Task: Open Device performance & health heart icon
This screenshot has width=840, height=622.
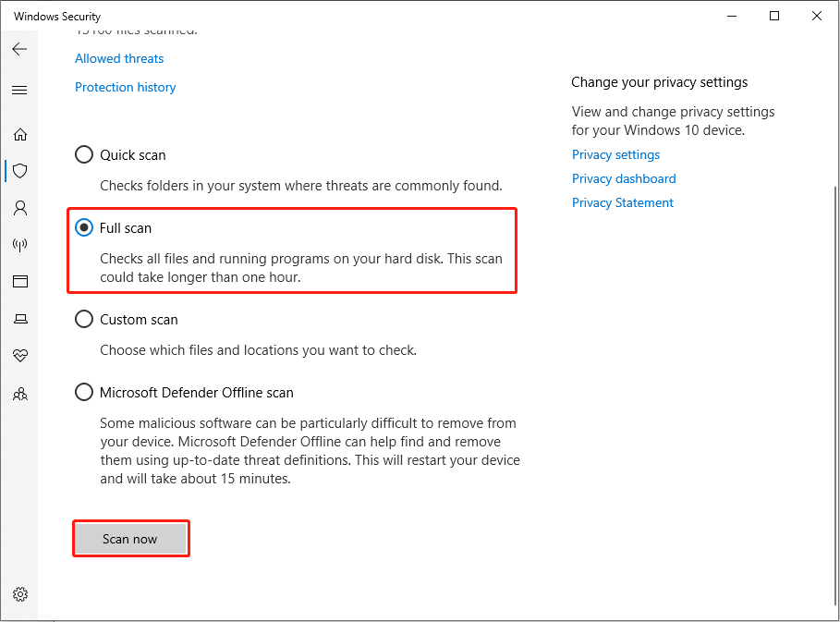Action: coord(19,356)
